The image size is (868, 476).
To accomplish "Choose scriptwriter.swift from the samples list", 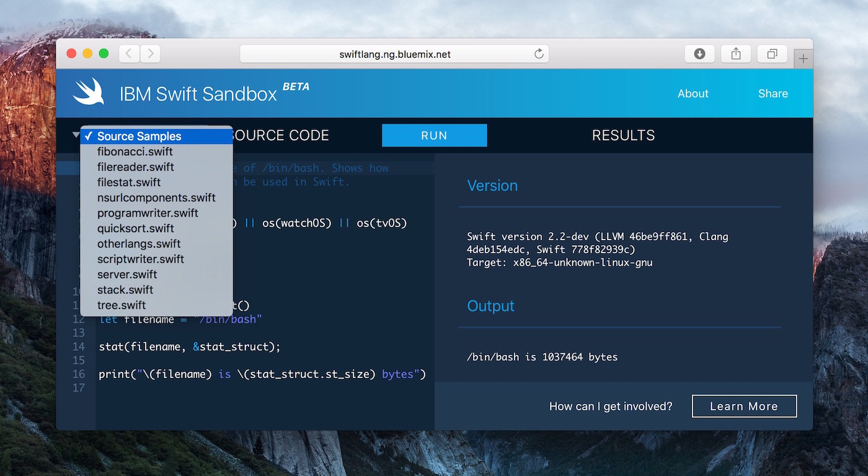I will pyautogui.click(x=156, y=259).
